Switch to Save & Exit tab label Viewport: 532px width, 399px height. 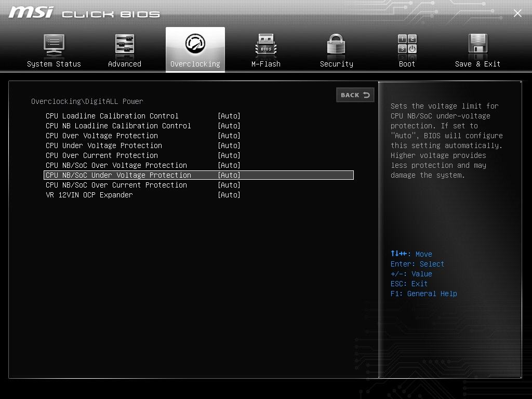[x=478, y=64]
